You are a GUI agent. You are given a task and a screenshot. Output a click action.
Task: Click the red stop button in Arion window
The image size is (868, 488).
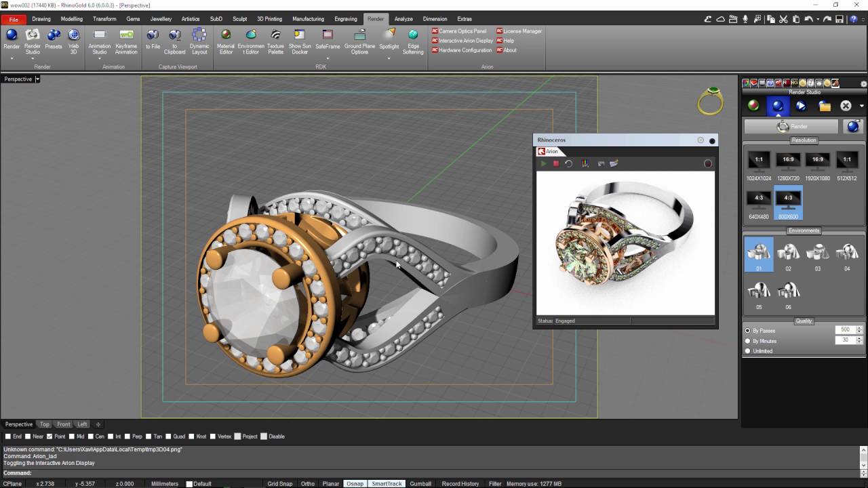pyautogui.click(x=555, y=163)
